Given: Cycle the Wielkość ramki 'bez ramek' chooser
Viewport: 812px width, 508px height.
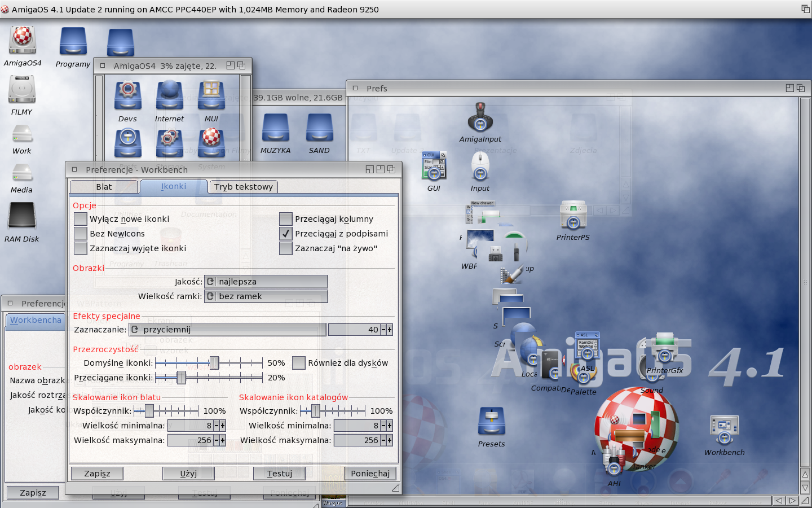Looking at the screenshot, I should pos(266,296).
